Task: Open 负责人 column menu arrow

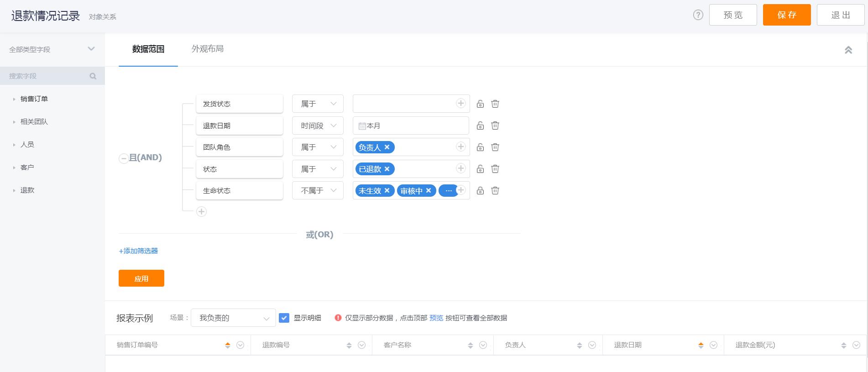Action: (x=592, y=345)
